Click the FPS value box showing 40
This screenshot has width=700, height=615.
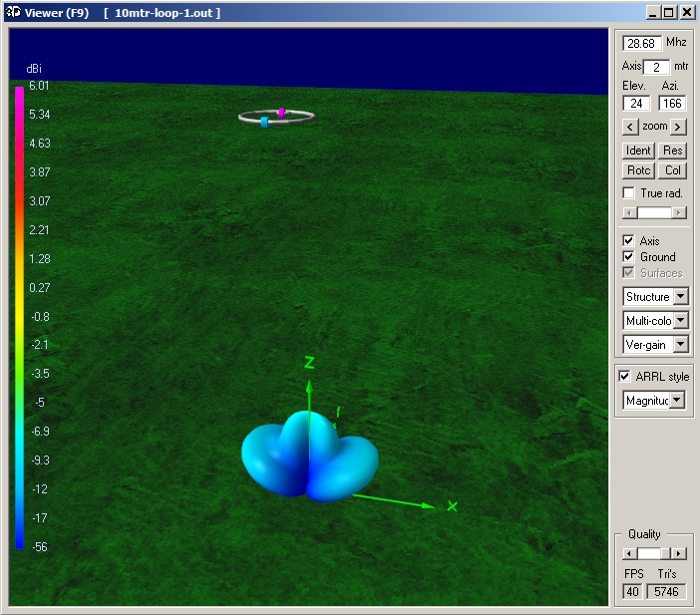click(632, 592)
